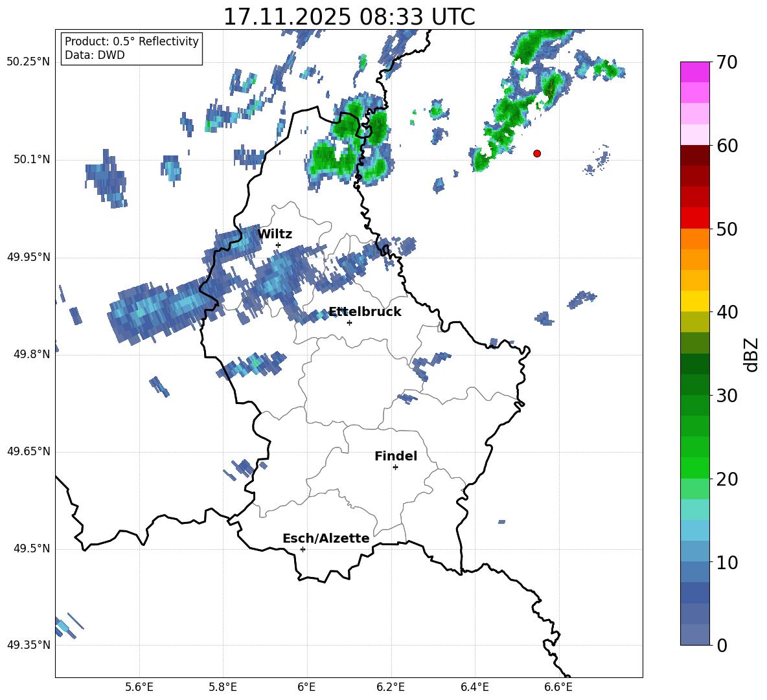Click the 70 tick on the colorbar
This screenshot has width=767, height=700.
(727, 62)
